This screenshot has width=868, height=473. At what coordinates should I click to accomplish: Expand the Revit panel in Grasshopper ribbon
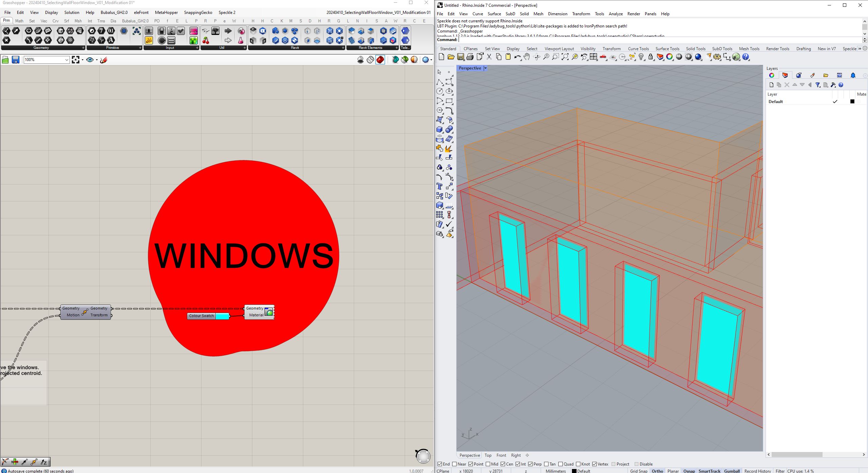click(x=343, y=48)
